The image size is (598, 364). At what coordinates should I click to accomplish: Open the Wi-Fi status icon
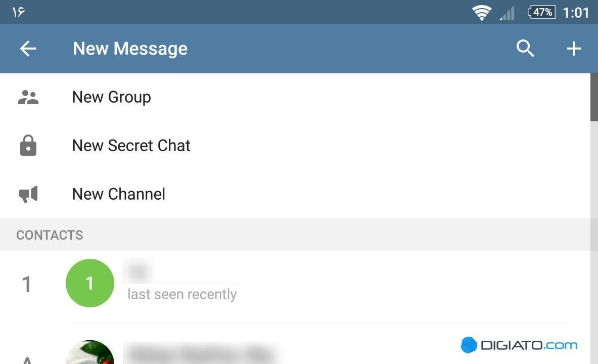[482, 13]
